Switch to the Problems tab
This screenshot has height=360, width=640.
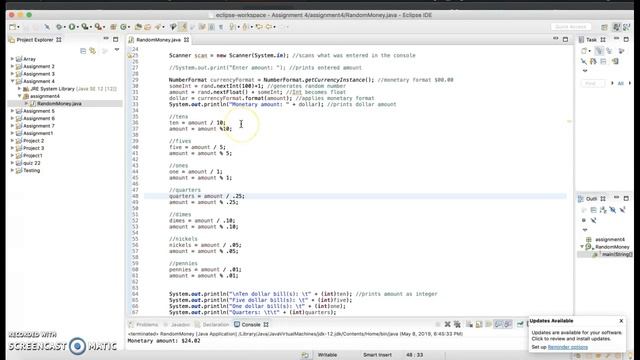coord(143,324)
